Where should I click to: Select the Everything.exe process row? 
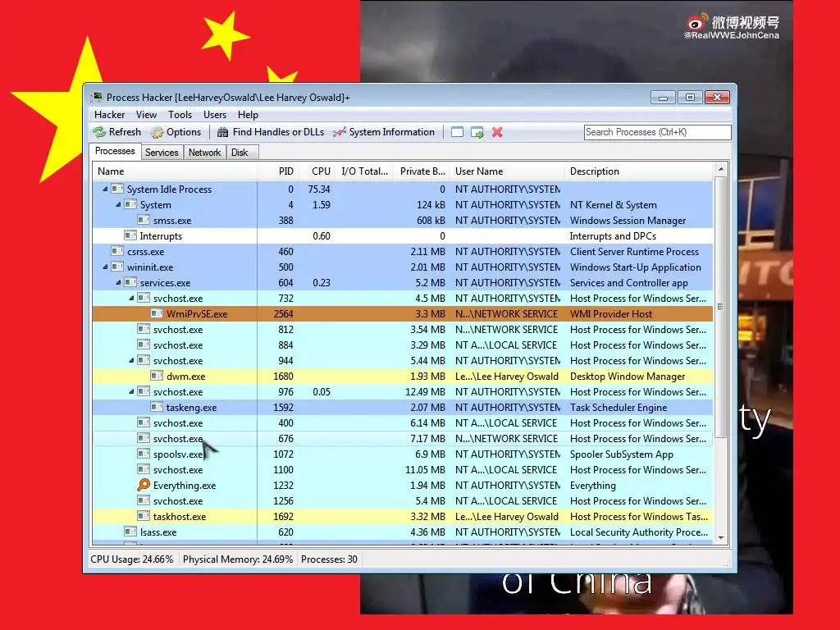(x=403, y=485)
